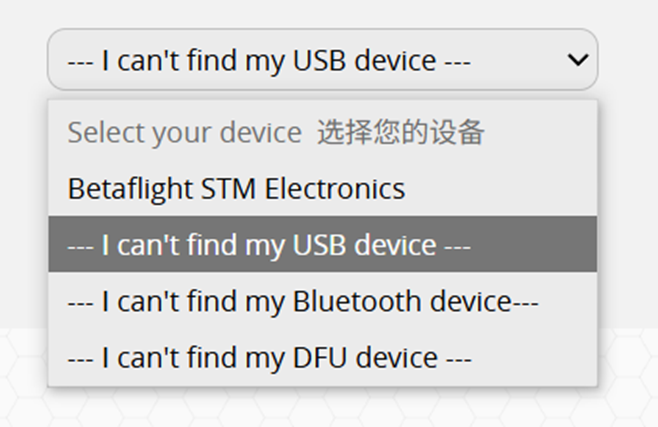Screen dimensions: 658x427
Task: Choose the Betaflight entry in the list
Action: pyautogui.click(x=322, y=188)
